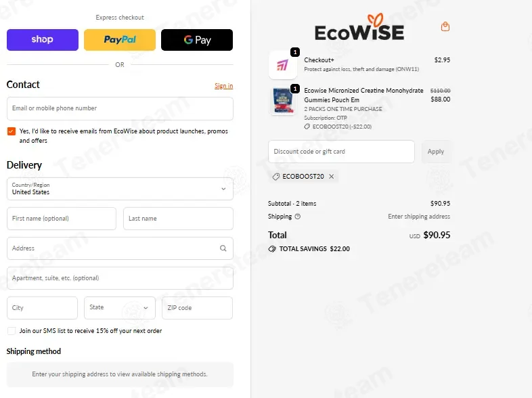Uncheck the EcoWise email offers checkbox
The width and height of the screenshot is (532, 398).
tap(12, 131)
